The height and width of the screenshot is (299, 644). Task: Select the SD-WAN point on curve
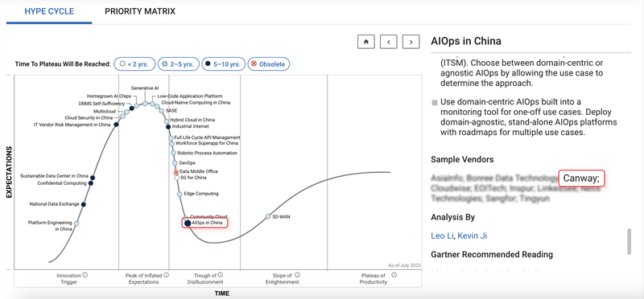268,216
